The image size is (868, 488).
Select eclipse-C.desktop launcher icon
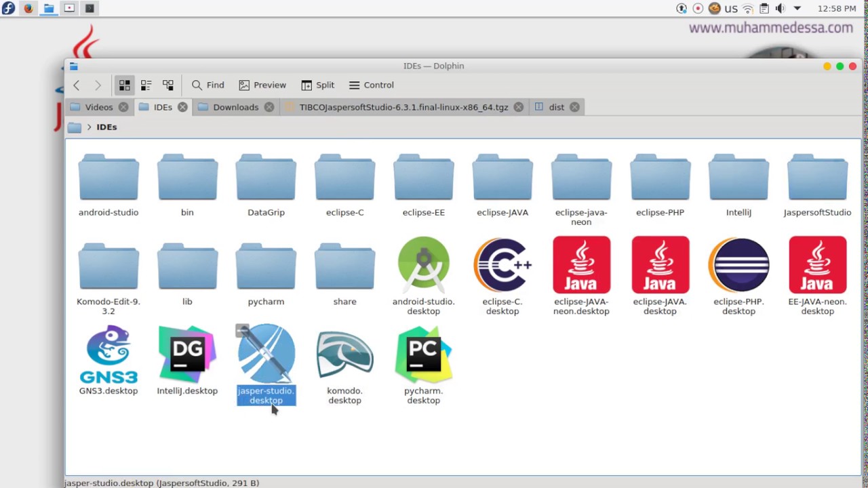click(x=502, y=265)
